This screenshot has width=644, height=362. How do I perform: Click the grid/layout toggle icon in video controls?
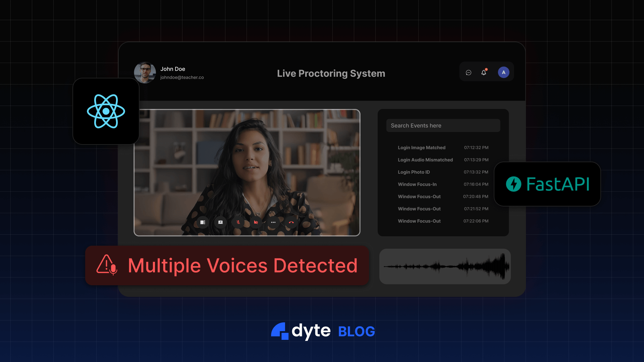(202, 222)
